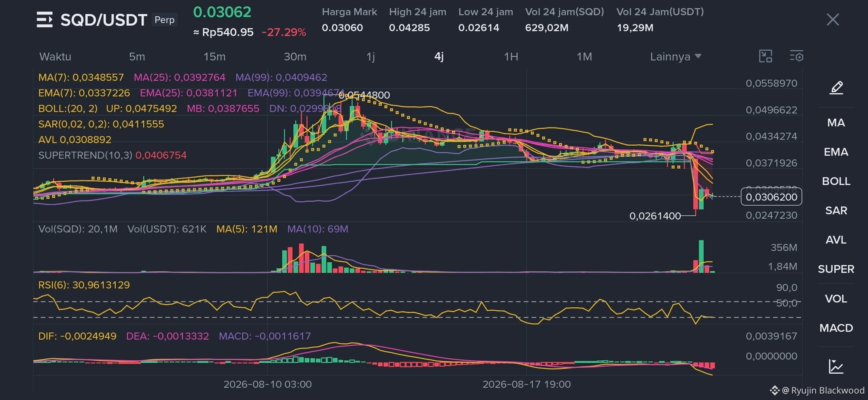Tap the current price tag 0,0306200

771,197
